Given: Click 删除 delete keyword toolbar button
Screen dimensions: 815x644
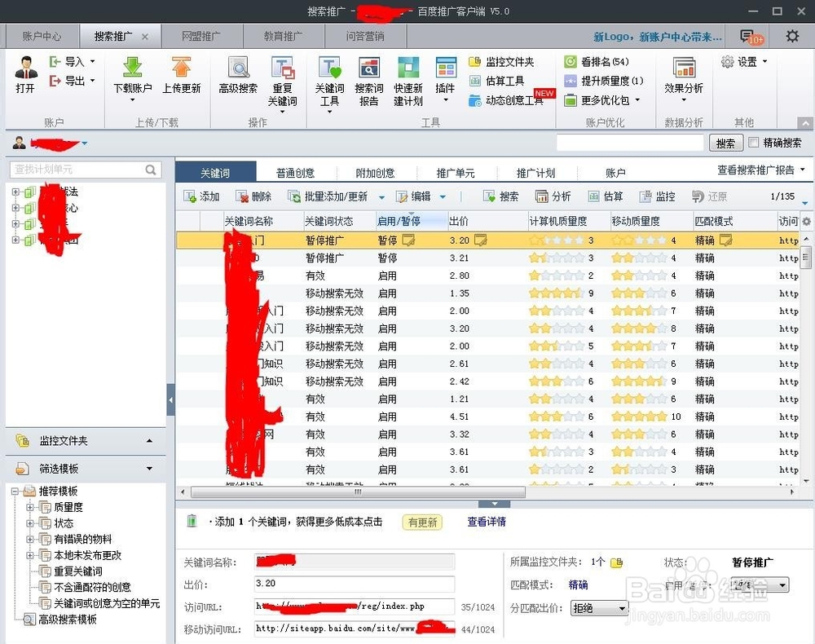Looking at the screenshot, I should (x=253, y=196).
